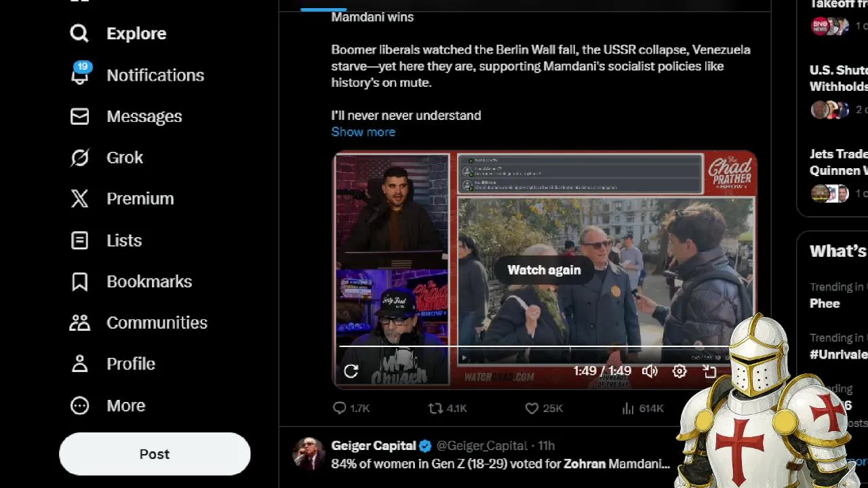This screenshot has height=488, width=868.
Task: Open the Chad Prather video thumbnail
Action: [544, 270]
